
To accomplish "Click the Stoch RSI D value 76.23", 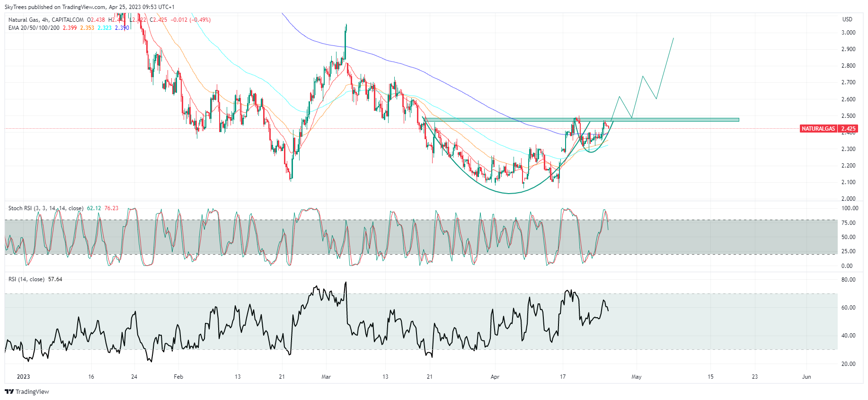I will pos(111,208).
